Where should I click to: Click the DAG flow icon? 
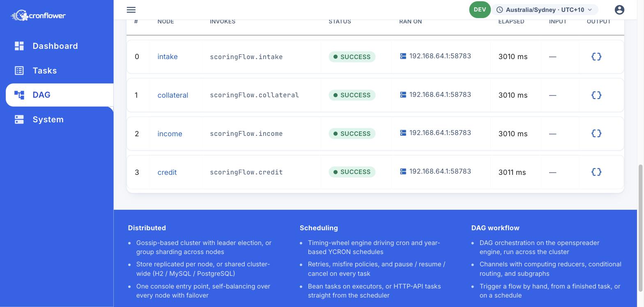19,95
